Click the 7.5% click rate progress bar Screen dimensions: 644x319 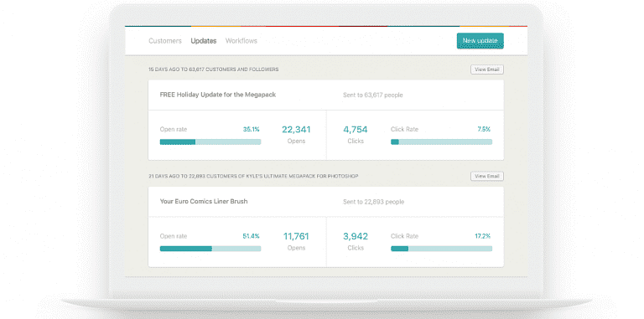(x=441, y=141)
